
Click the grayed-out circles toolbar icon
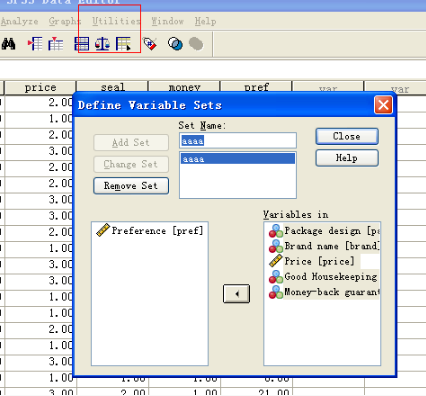(x=196, y=44)
